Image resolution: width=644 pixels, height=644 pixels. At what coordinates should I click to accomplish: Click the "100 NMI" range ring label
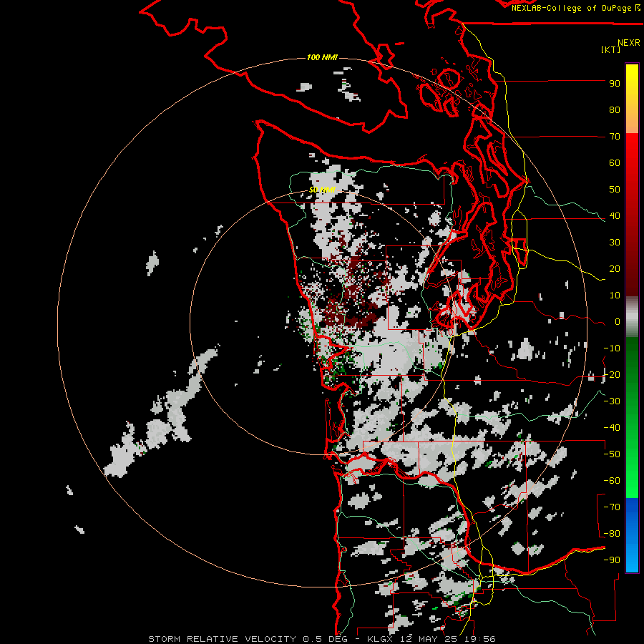click(322, 57)
